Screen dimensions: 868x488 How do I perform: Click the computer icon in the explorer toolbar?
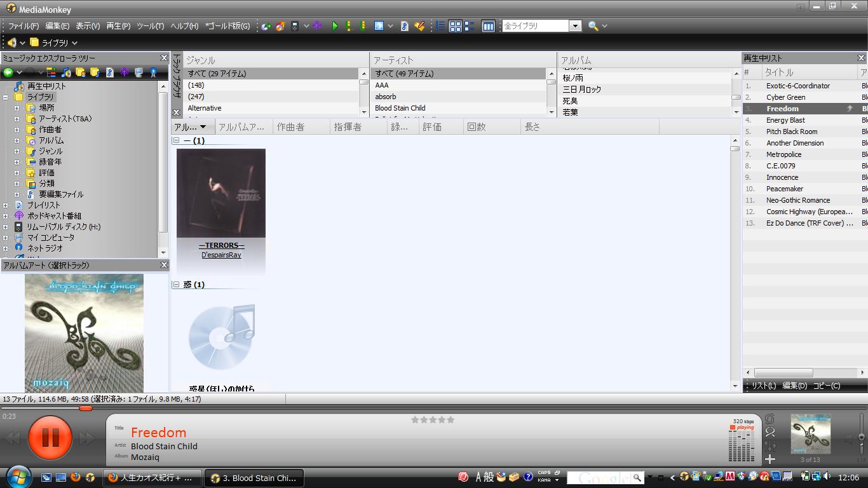click(139, 72)
